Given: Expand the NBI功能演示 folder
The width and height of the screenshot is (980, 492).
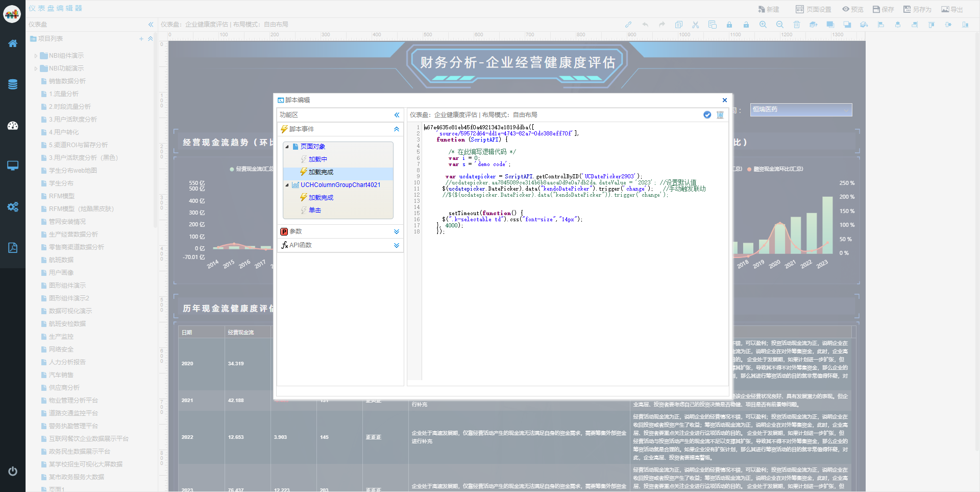Looking at the screenshot, I should (36, 68).
